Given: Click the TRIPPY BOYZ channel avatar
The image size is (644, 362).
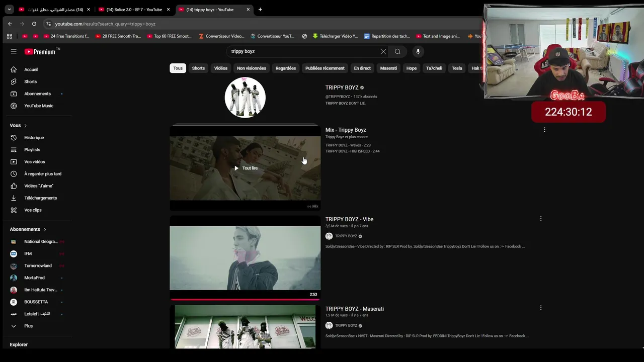Looking at the screenshot, I should pos(245,98).
